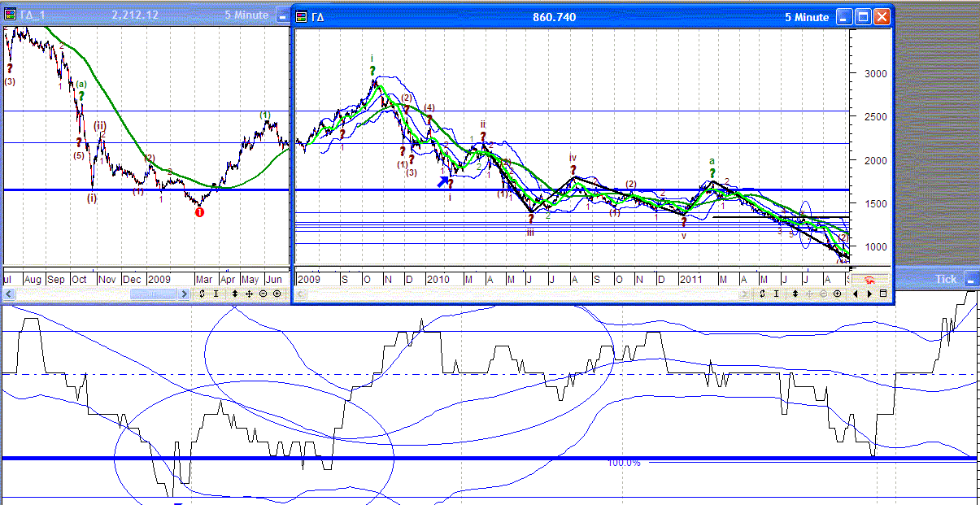Viewport: 980px width, 505px height.
Task: Click greyed pan cross icon in ΓΔ toolbar
Action: 809,293
